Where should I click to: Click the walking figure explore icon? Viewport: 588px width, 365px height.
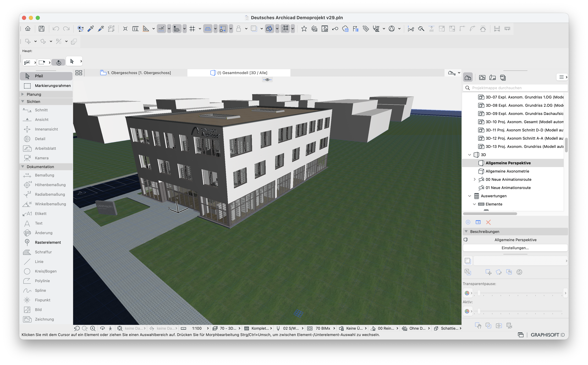click(110, 328)
